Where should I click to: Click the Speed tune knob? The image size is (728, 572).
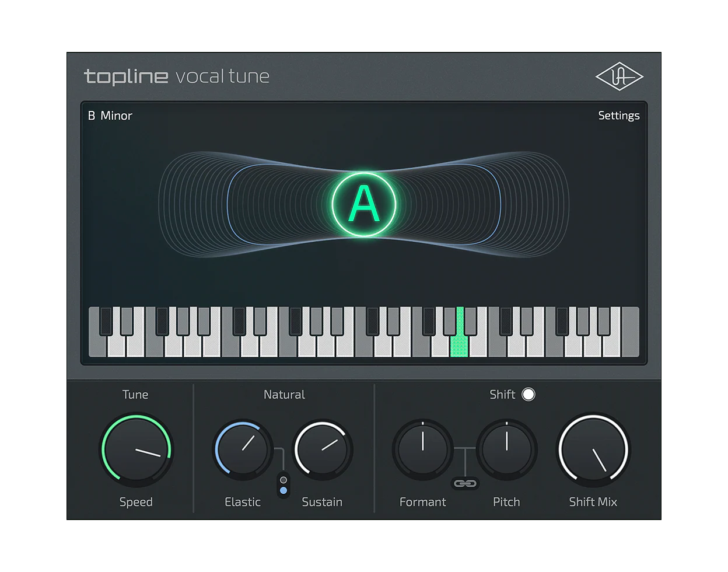(136, 449)
